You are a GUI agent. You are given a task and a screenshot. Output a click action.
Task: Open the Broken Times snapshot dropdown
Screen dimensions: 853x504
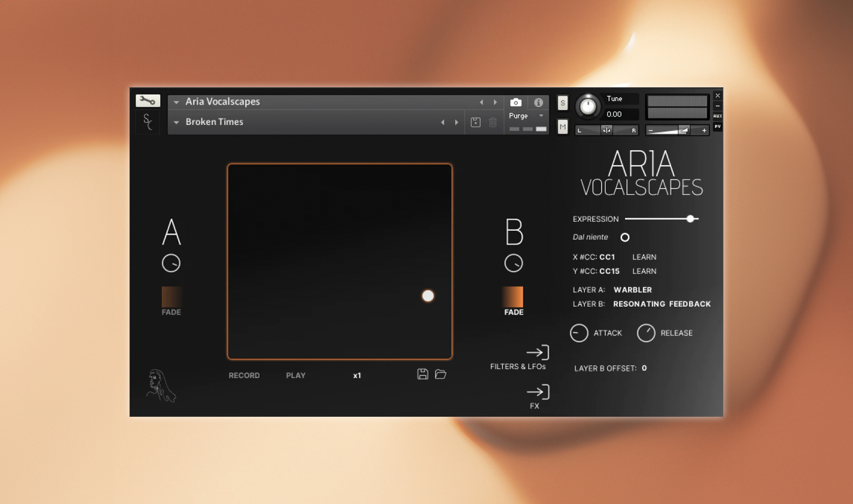tap(177, 121)
